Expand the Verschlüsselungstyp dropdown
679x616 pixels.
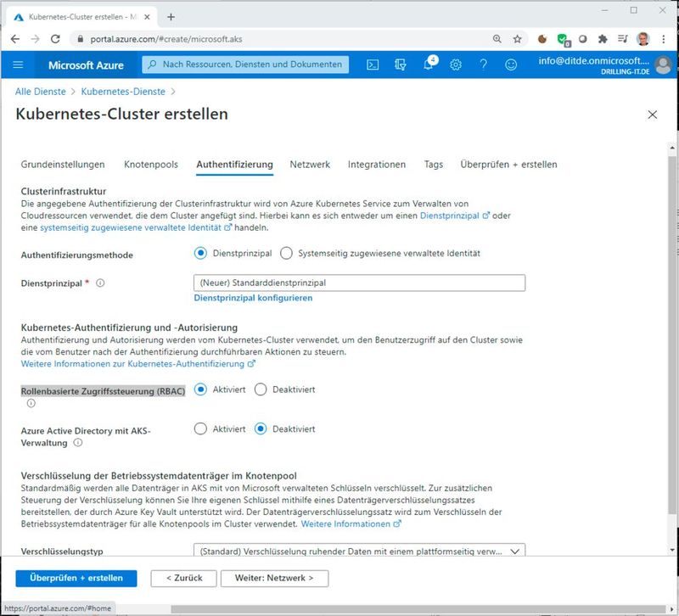pos(359,551)
